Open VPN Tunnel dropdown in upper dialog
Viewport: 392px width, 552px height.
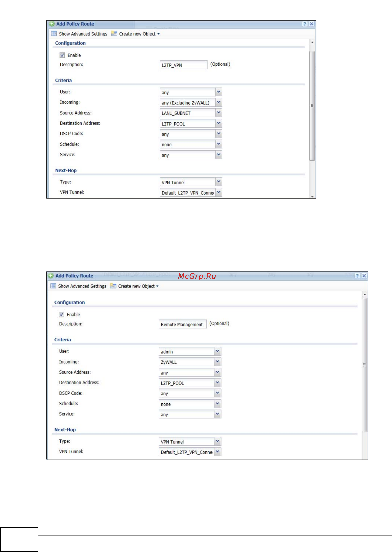tap(218, 192)
